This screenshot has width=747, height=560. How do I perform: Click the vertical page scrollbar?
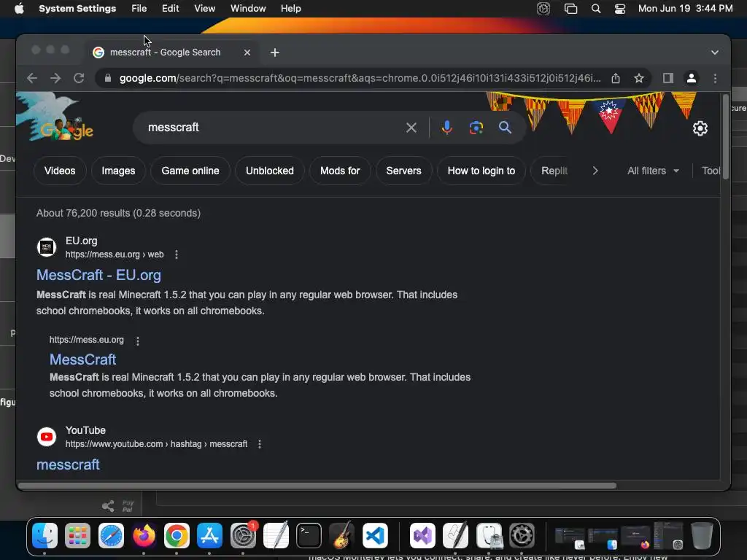click(x=726, y=137)
